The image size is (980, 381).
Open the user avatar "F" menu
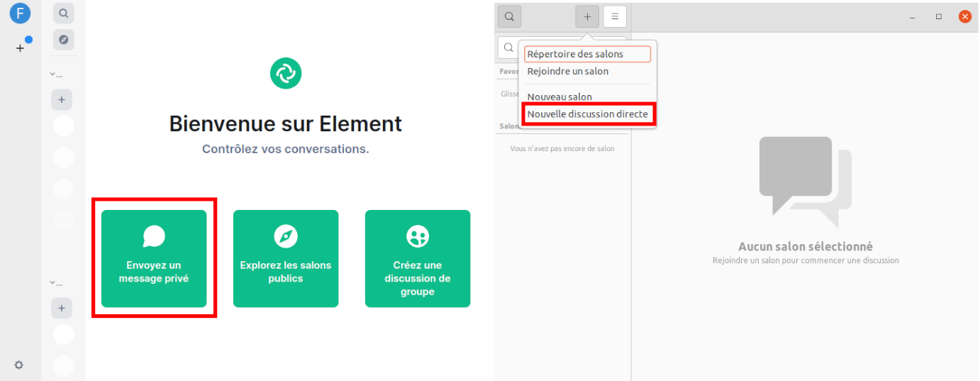(20, 13)
